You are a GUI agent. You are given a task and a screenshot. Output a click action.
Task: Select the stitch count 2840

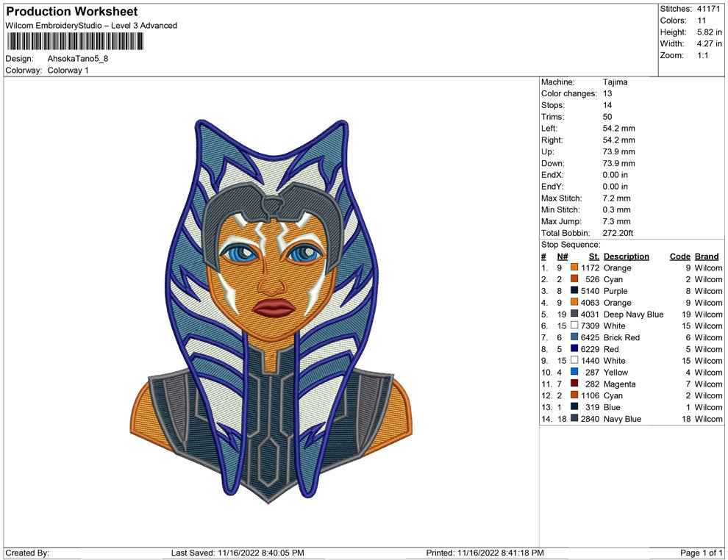[590, 418]
